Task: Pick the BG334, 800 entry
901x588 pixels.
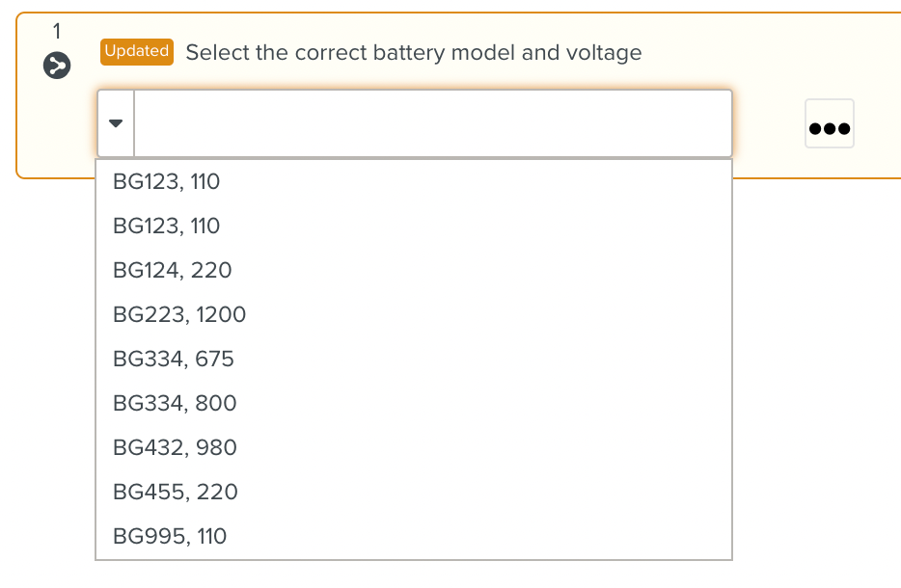Action: pyautogui.click(x=175, y=403)
